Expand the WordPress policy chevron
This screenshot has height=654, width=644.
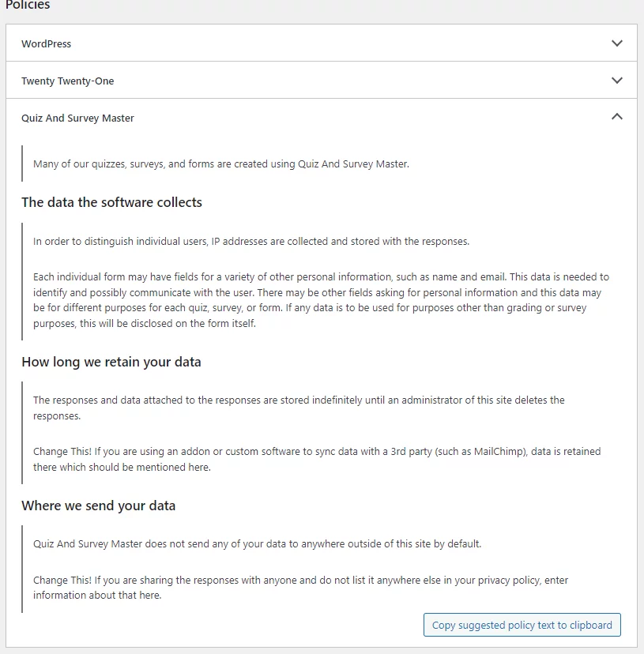617,43
